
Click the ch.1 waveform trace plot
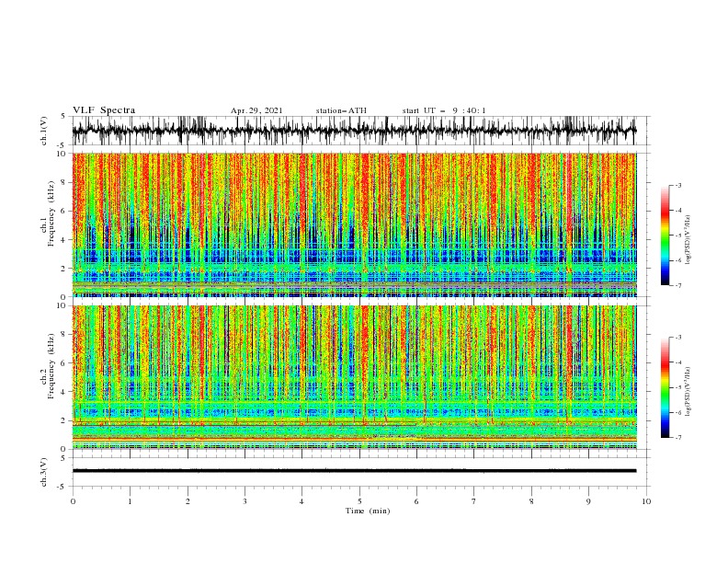click(354, 131)
